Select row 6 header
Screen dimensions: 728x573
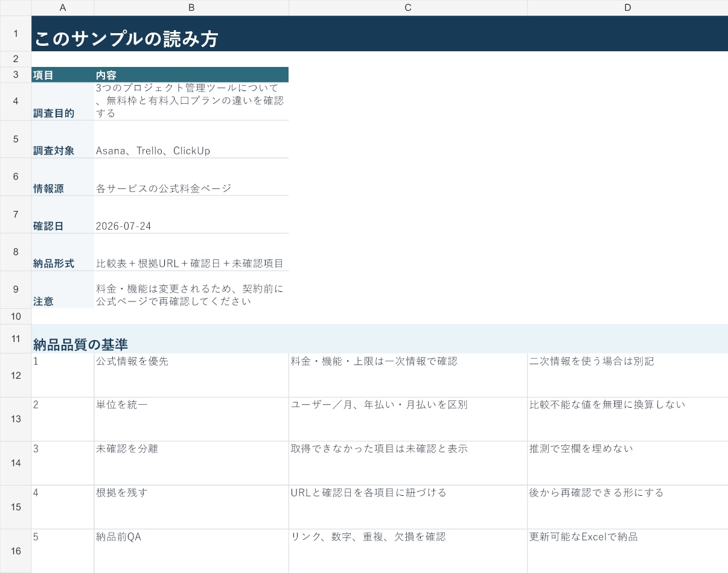[x=16, y=177]
